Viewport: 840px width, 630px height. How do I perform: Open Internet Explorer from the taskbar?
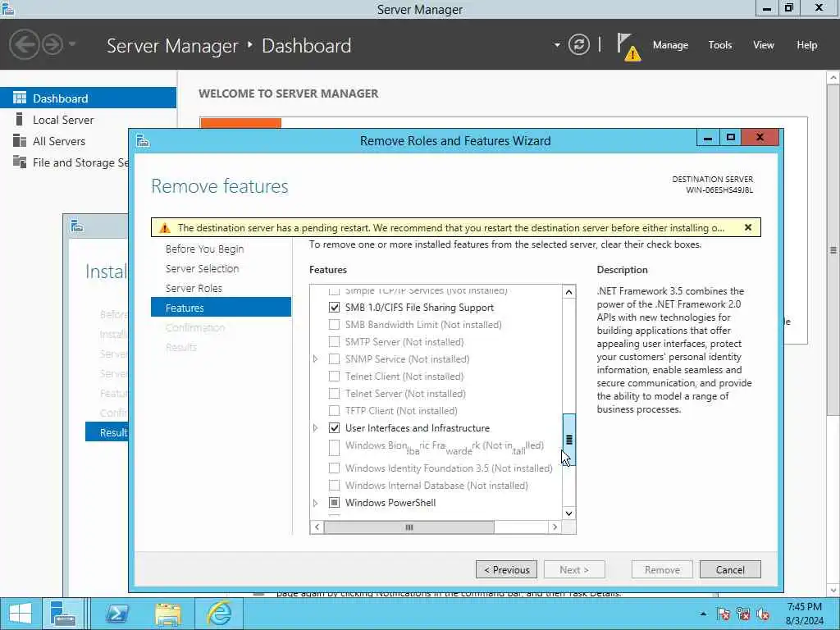point(220,614)
